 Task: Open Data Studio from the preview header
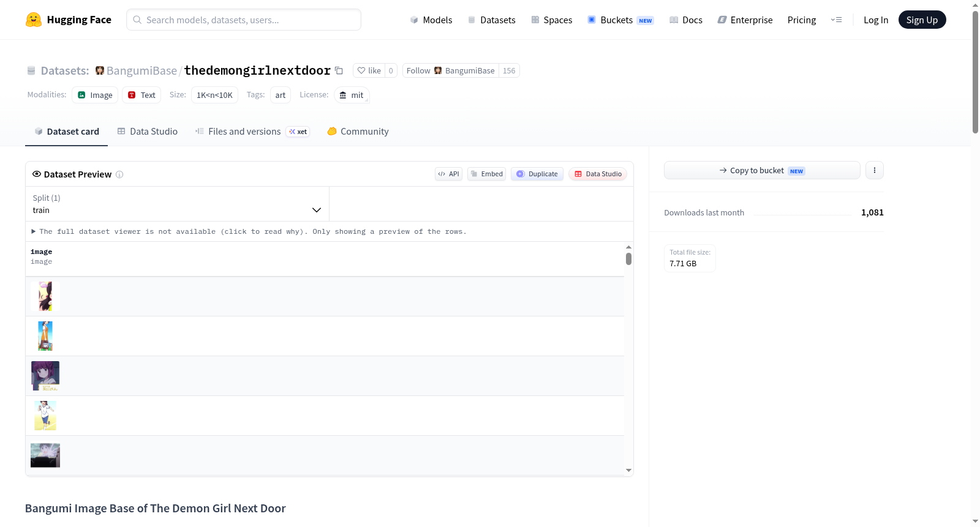click(598, 174)
